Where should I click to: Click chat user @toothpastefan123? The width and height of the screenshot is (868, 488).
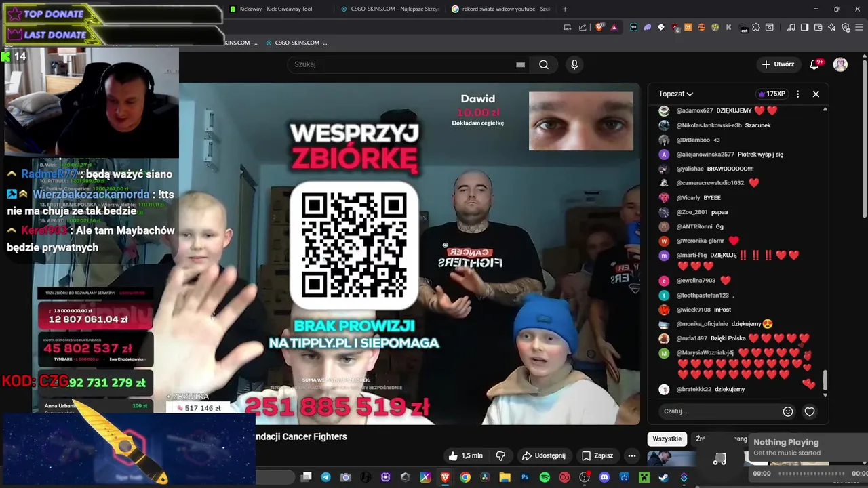pyautogui.click(x=703, y=296)
